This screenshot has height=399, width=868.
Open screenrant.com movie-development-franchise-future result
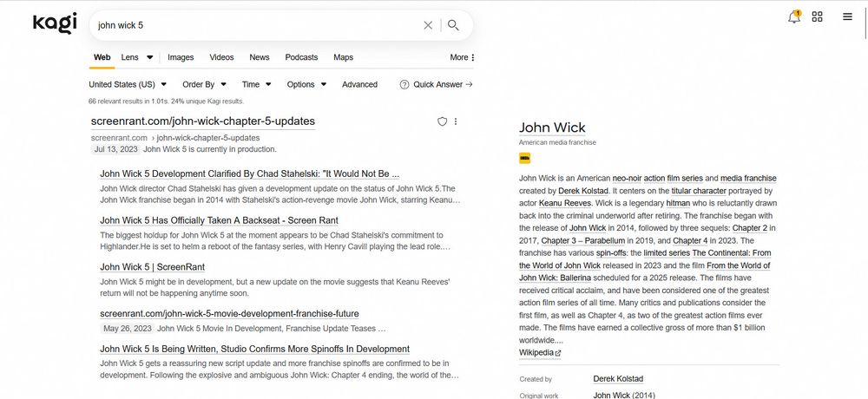pyautogui.click(x=229, y=314)
